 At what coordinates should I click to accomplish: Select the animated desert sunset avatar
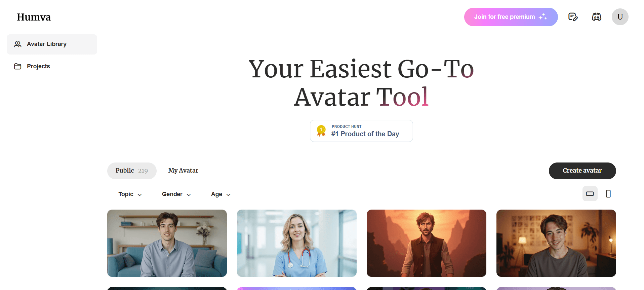click(x=427, y=243)
